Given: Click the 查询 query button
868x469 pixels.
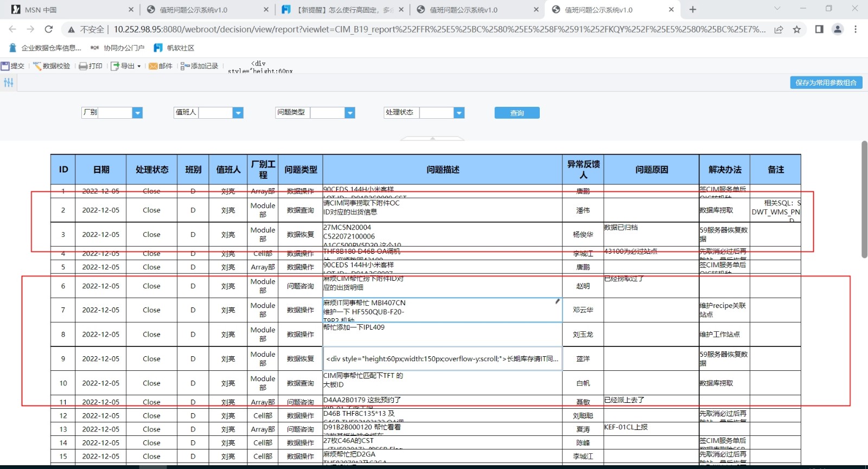Looking at the screenshot, I should tap(516, 113).
